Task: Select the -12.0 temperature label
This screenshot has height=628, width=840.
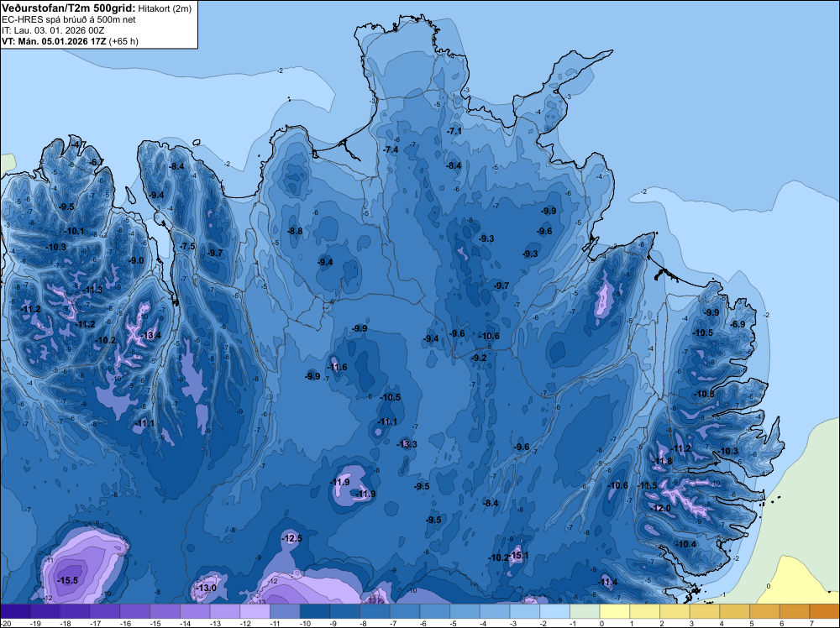Action: coord(661,508)
